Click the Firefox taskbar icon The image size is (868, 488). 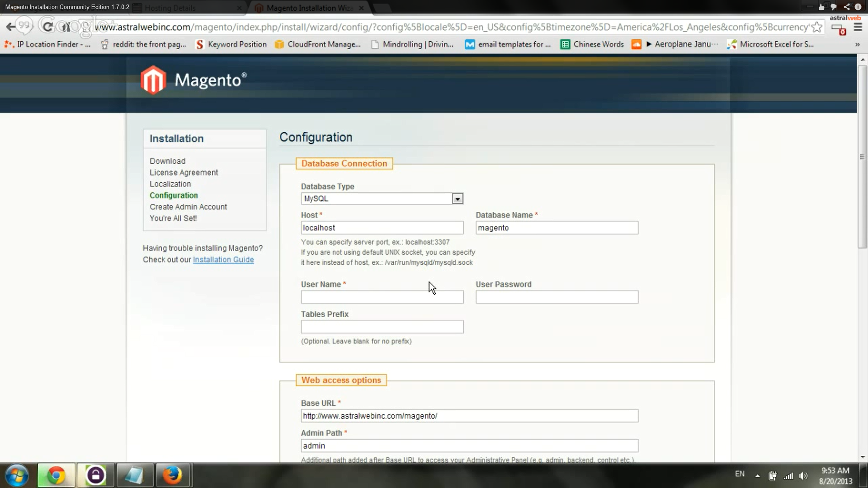[x=172, y=475]
